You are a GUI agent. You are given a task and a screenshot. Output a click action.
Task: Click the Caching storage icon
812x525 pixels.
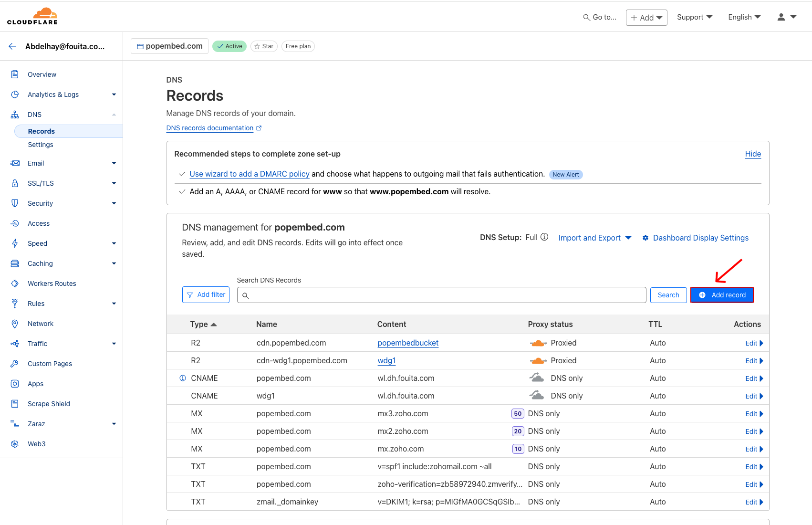pyautogui.click(x=15, y=263)
